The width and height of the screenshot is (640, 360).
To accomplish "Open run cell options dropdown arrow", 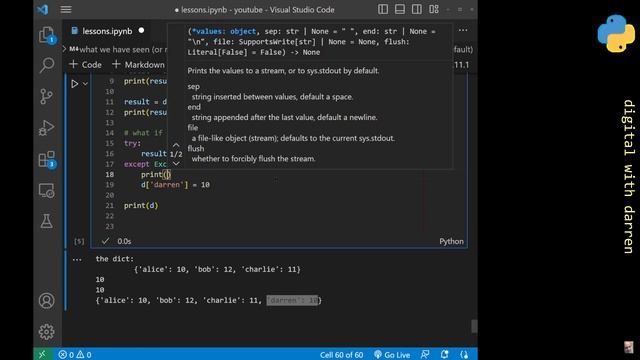I will [85, 84].
